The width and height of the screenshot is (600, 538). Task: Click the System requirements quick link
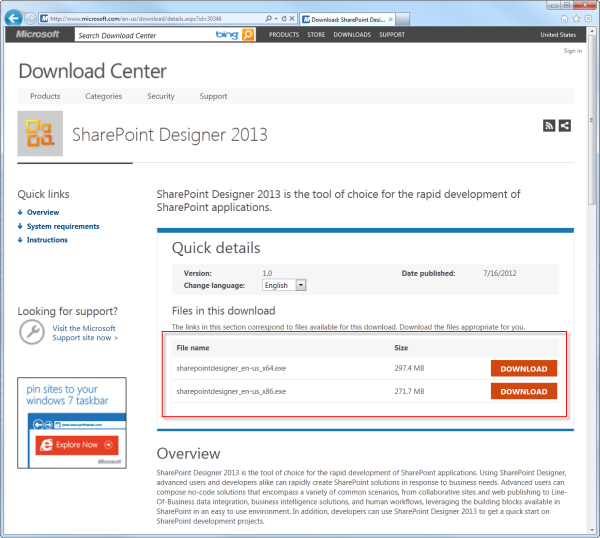point(61,226)
